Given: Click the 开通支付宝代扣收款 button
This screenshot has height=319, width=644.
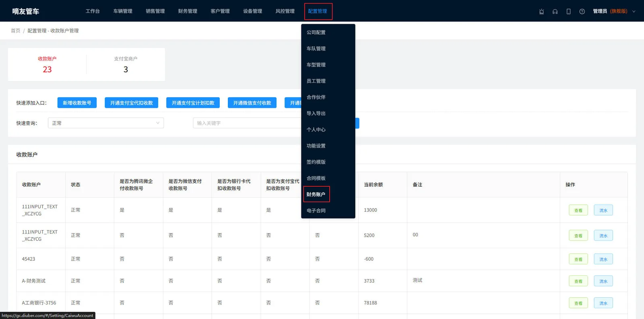Looking at the screenshot, I should tap(132, 103).
